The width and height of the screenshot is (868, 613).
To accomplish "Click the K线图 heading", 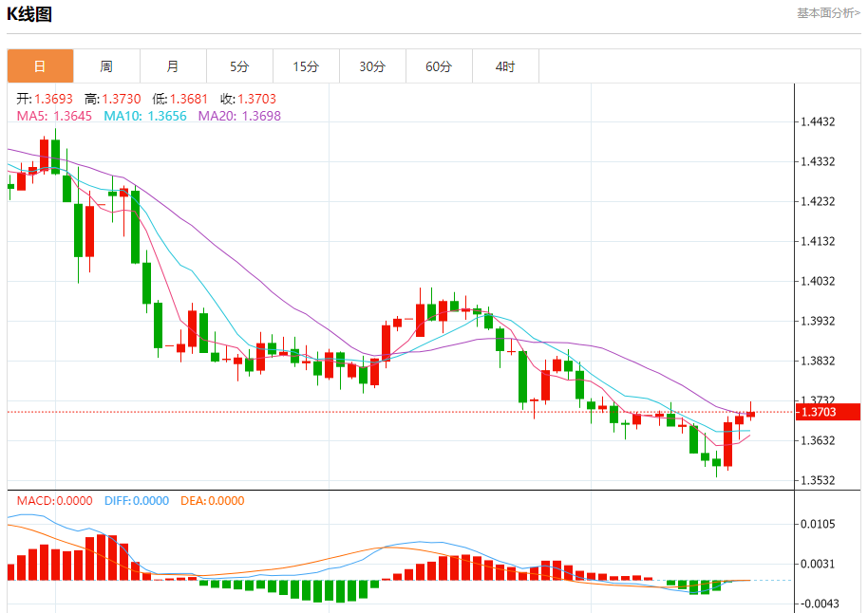I will click(x=29, y=14).
